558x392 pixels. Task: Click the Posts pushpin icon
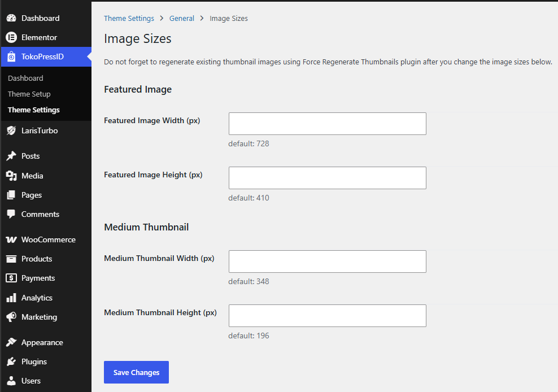11,156
